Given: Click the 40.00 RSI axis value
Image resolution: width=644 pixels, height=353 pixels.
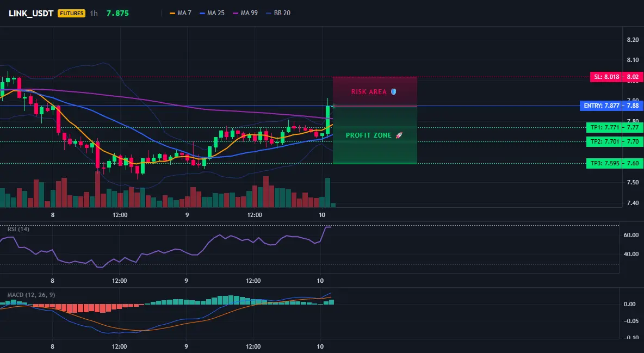Looking at the screenshot, I should tap(631, 254).
